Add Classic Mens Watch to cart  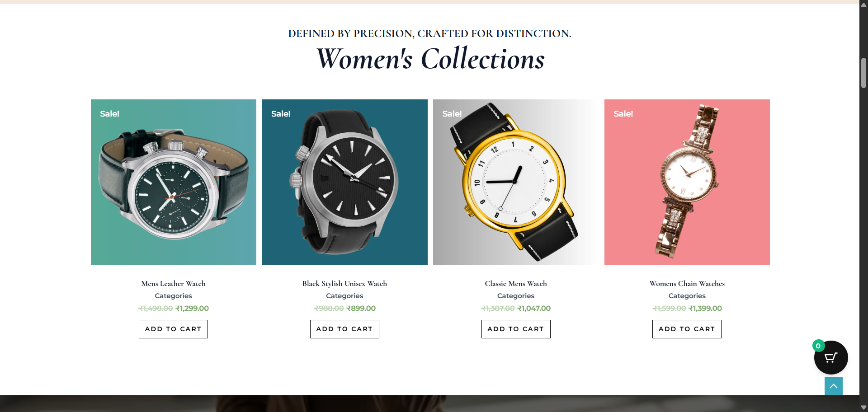pyautogui.click(x=516, y=329)
